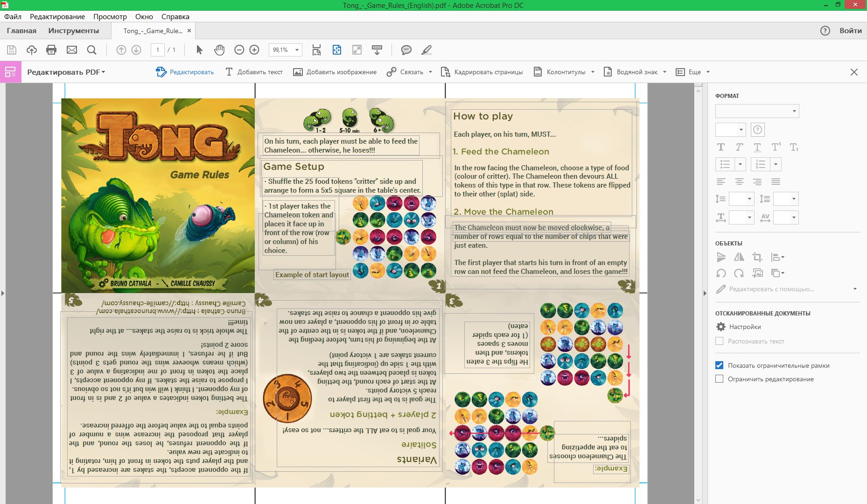Close the Tong_-_Game_Rule document tab
The height and width of the screenshot is (504, 867).
189,31
